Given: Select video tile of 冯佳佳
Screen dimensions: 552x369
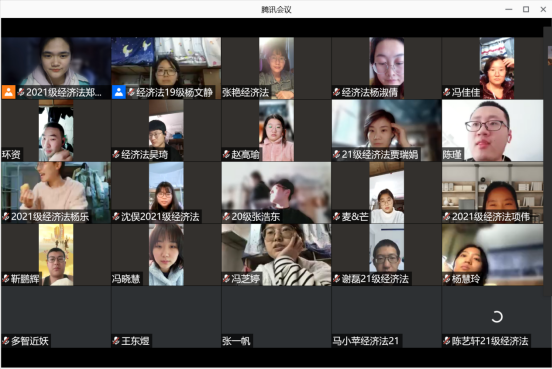Looking at the screenshot, I should tap(493, 68).
